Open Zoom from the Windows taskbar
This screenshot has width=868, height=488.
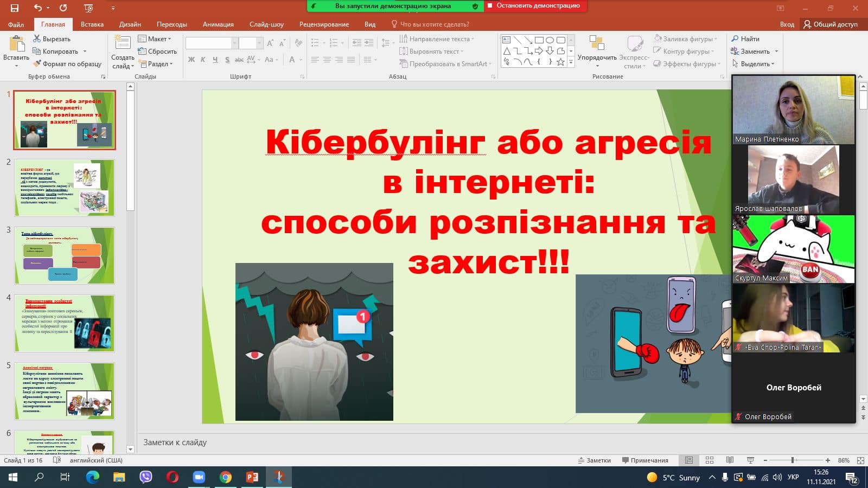click(x=199, y=477)
